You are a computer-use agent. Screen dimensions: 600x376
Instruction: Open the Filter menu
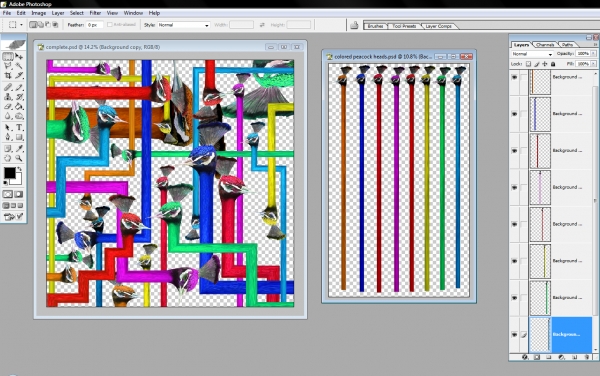point(95,13)
